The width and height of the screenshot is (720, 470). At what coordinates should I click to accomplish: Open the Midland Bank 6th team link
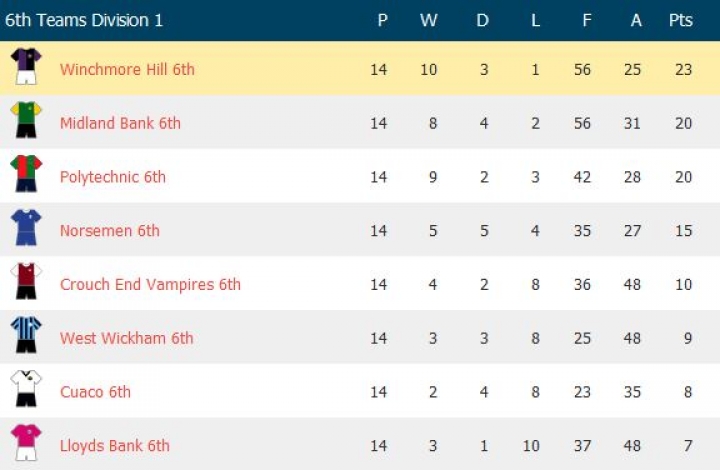tap(120, 124)
